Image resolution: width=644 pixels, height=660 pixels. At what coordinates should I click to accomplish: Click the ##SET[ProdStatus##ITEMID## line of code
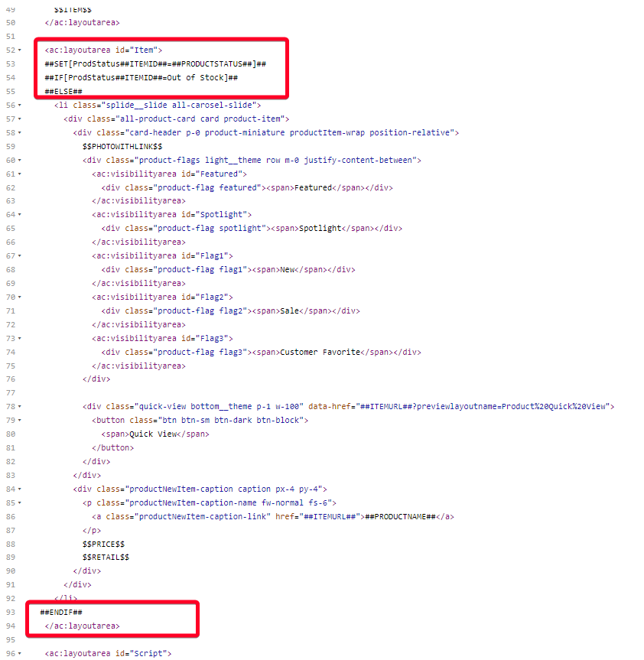[x=155, y=64]
